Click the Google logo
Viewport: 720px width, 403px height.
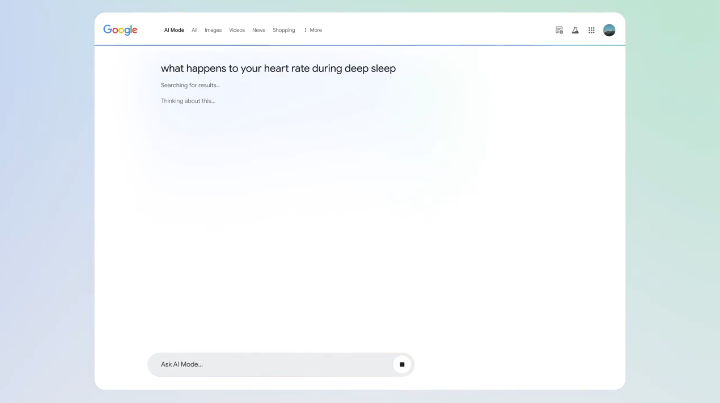(120, 30)
